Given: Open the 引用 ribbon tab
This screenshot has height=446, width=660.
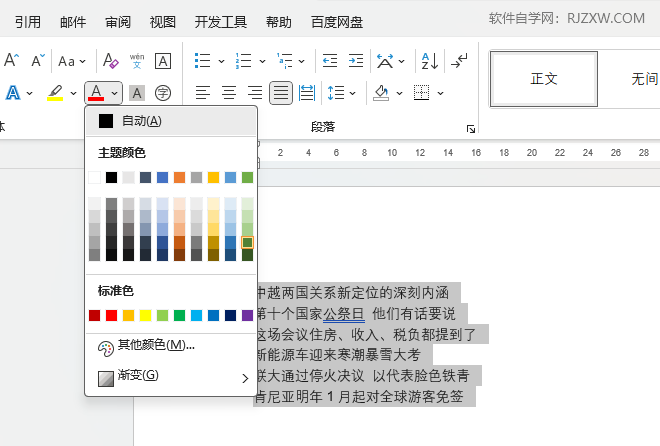Looking at the screenshot, I should pos(28,22).
